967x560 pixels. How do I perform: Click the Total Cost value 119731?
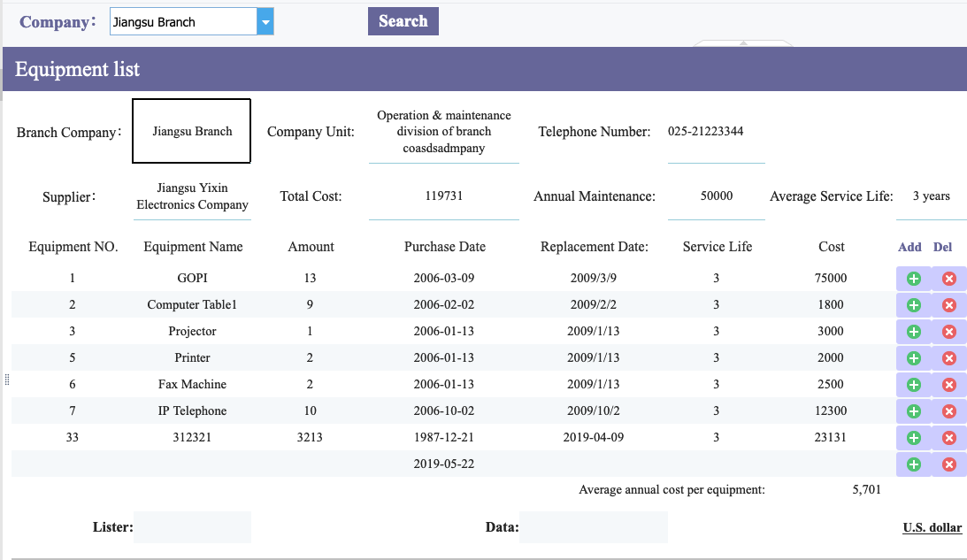pyautogui.click(x=444, y=196)
